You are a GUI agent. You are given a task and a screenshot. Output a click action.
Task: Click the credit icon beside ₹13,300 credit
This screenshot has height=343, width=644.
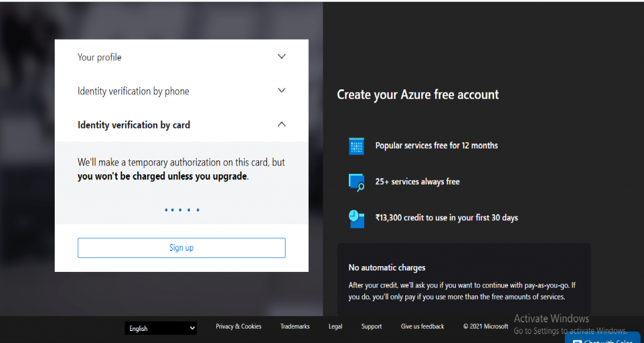[x=357, y=219]
